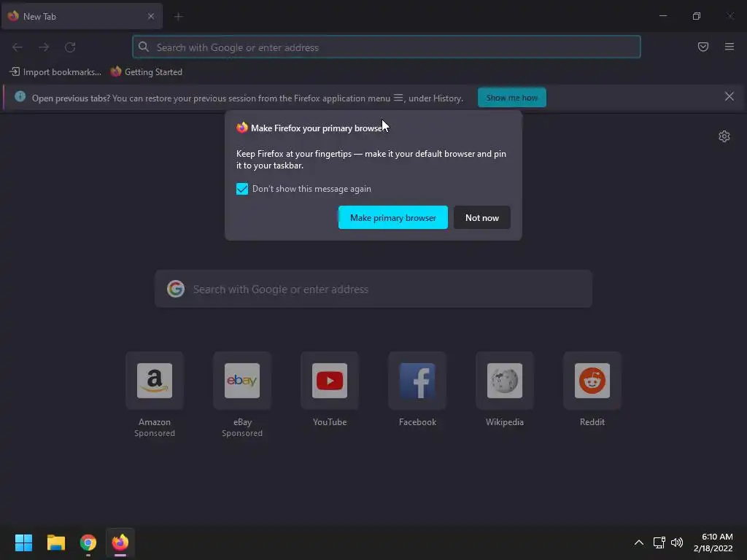Click the search magnifier in address bar

(x=144, y=47)
